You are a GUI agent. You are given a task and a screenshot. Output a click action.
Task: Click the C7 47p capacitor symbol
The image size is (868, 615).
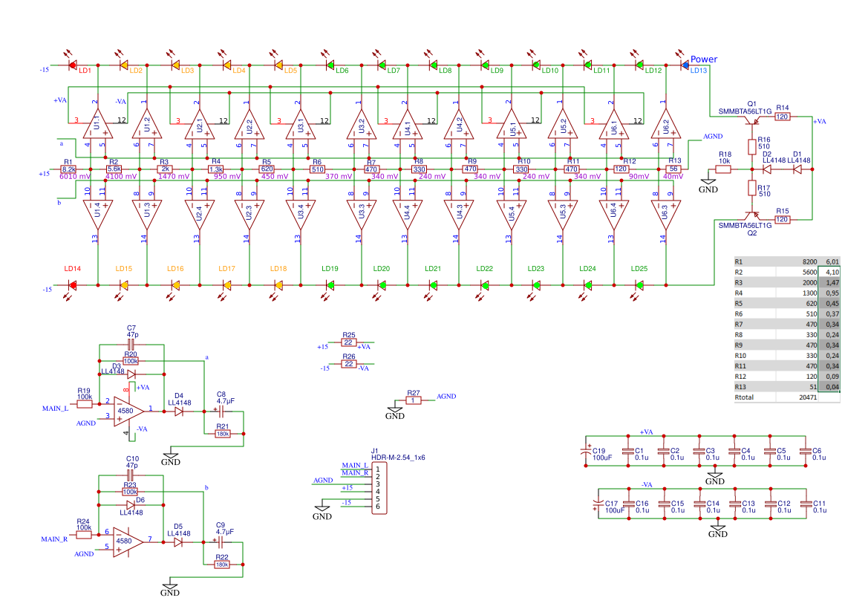coord(131,345)
